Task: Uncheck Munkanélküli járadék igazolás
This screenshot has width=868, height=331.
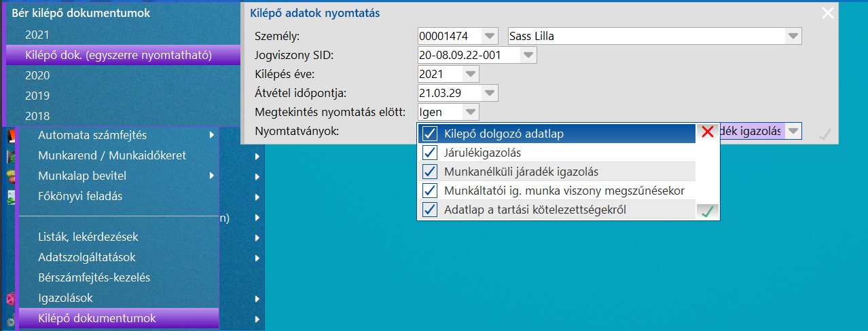Action: [x=430, y=172]
